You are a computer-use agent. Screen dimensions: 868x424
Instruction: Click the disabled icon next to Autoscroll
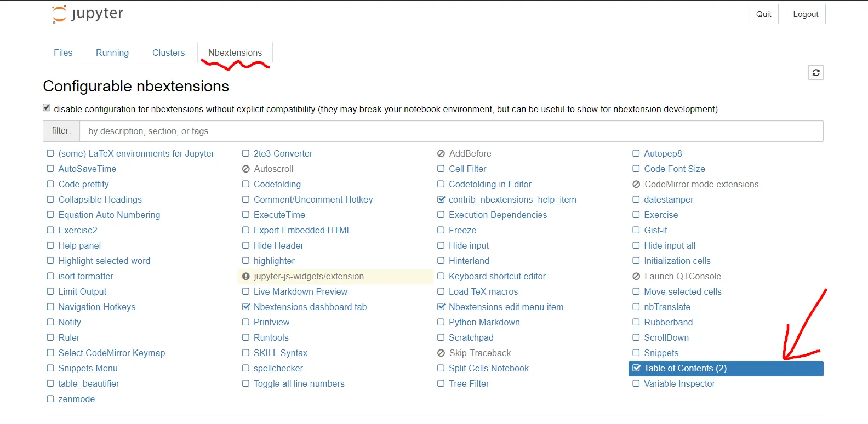coord(246,169)
